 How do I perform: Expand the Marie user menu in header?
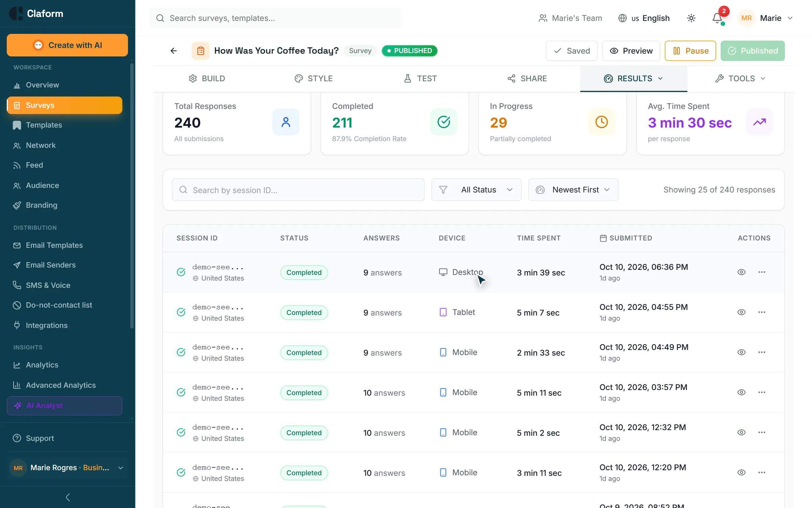(766, 18)
